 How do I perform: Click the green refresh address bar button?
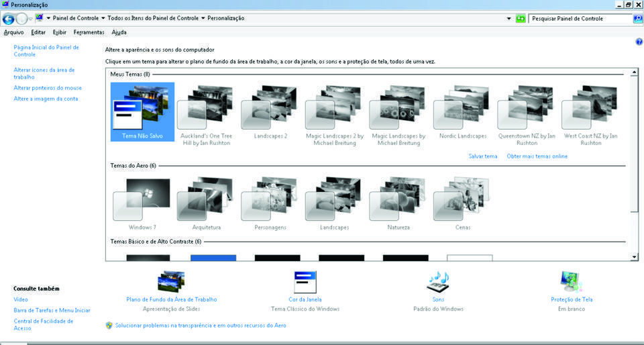[x=521, y=19]
